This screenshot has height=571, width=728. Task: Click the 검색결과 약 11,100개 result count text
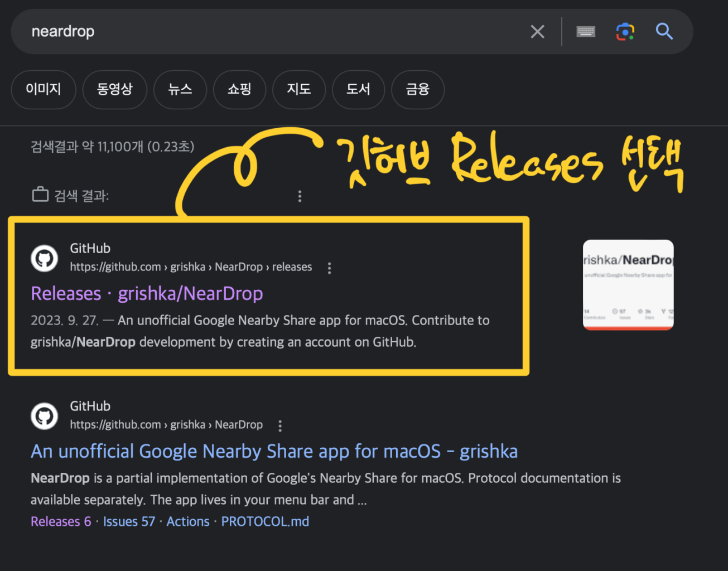tap(112, 147)
